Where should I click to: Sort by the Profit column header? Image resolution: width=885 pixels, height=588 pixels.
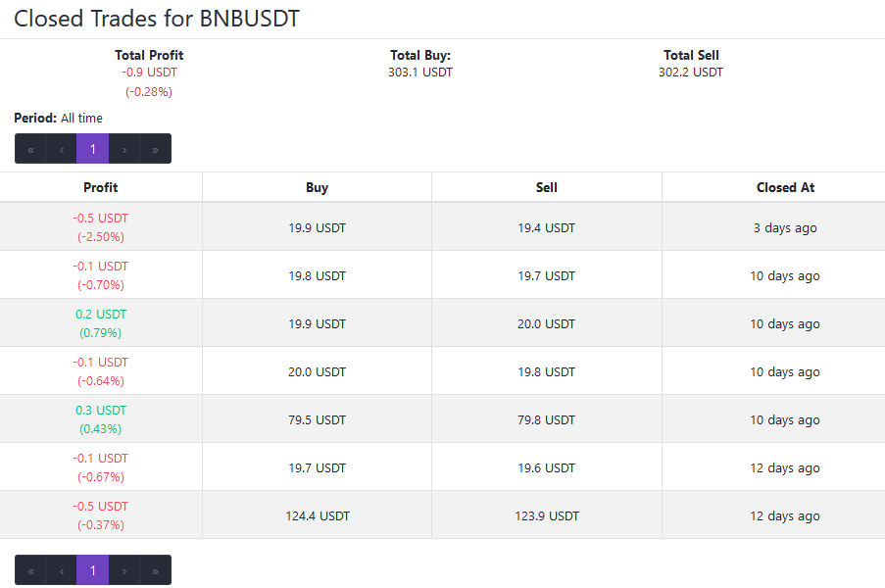pyautogui.click(x=100, y=187)
